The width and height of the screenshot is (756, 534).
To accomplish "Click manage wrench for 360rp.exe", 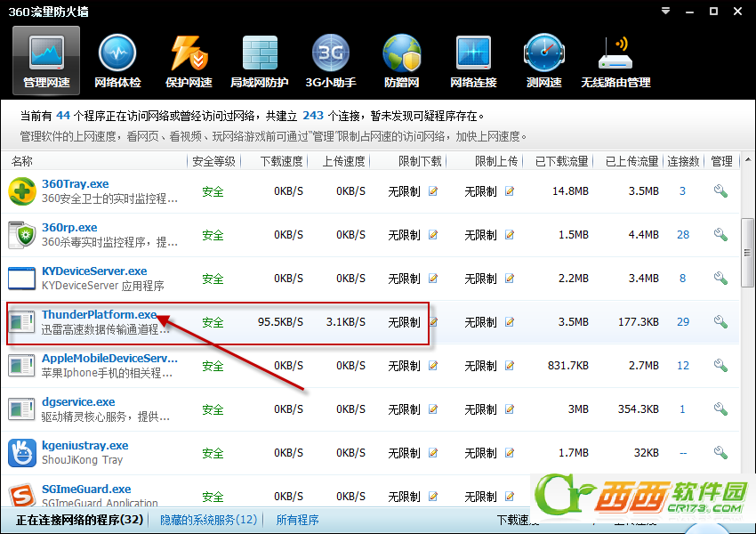I will click(720, 234).
